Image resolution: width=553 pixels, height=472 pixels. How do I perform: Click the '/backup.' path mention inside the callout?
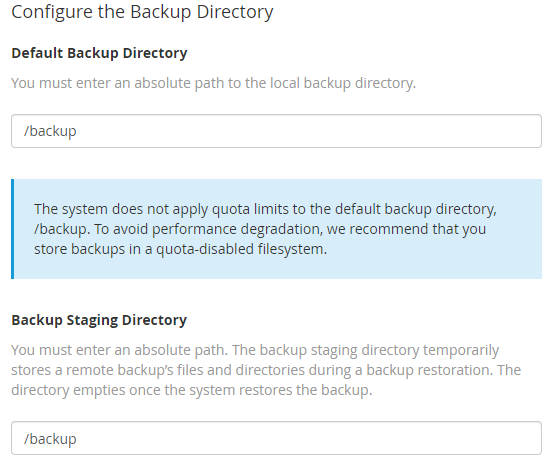click(x=62, y=229)
